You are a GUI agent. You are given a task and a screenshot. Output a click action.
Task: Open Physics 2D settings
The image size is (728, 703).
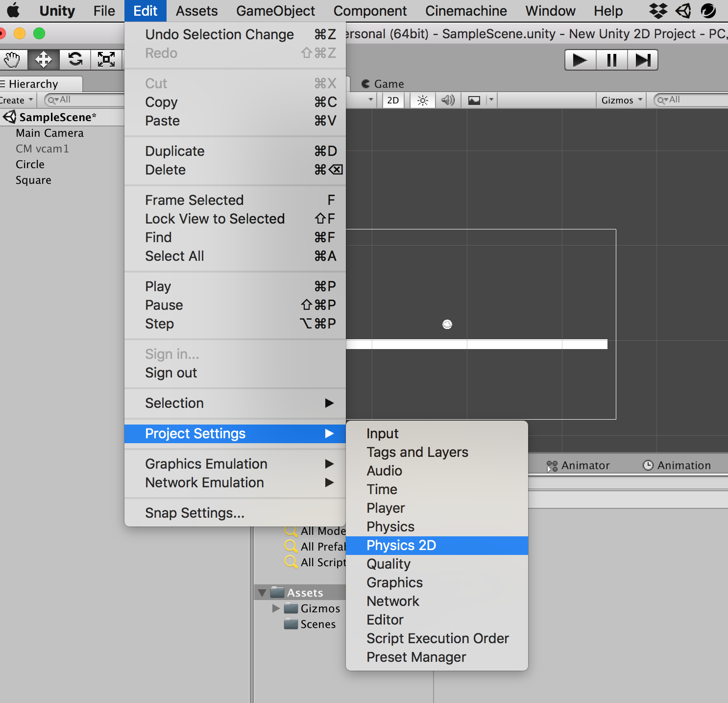click(x=437, y=545)
